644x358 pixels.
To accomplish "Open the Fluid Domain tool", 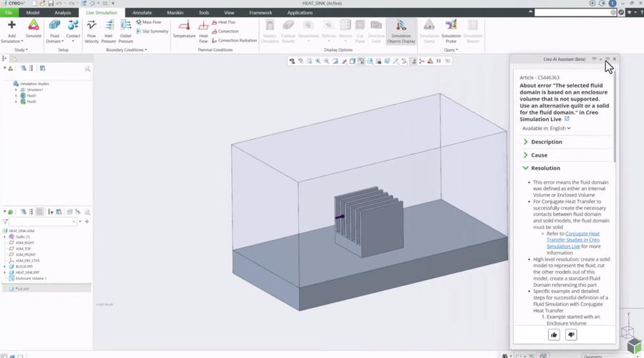I will coord(54,32).
